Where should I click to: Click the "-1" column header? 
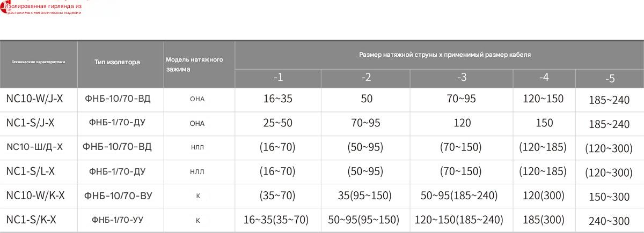tap(278, 78)
